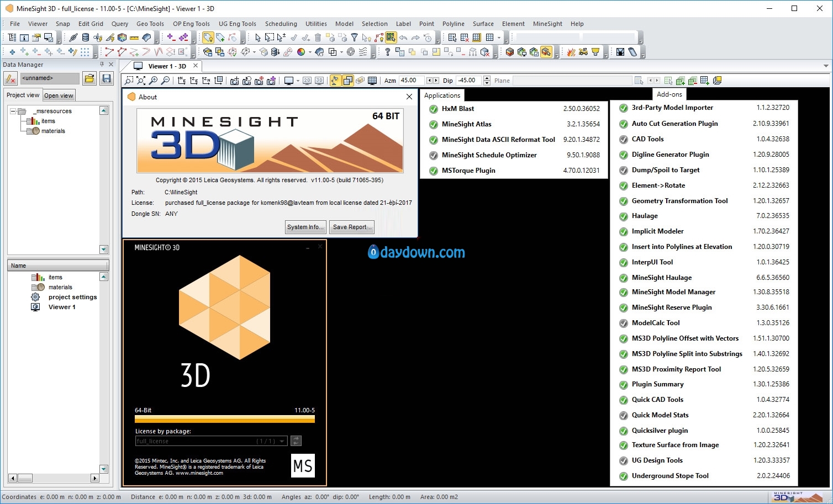The width and height of the screenshot is (833, 504).
Task: Click the Azm right arrow button
Action: click(436, 81)
